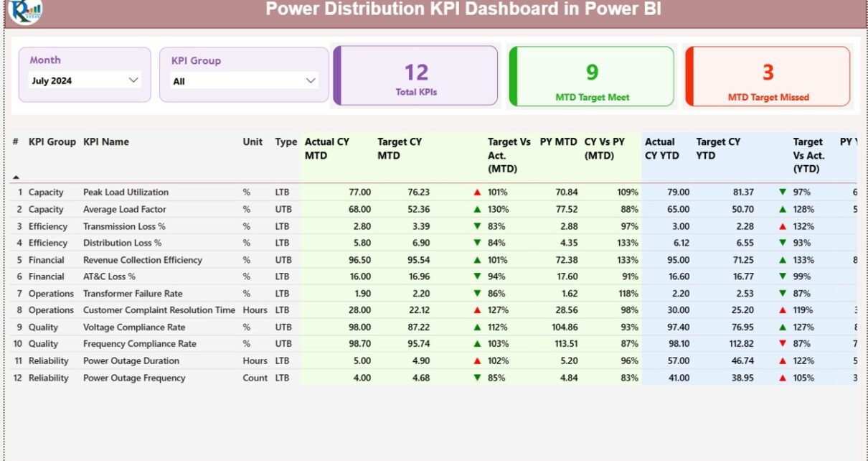This screenshot has width=868, height=461.
Task: Click the Type column header
Action: point(286,142)
